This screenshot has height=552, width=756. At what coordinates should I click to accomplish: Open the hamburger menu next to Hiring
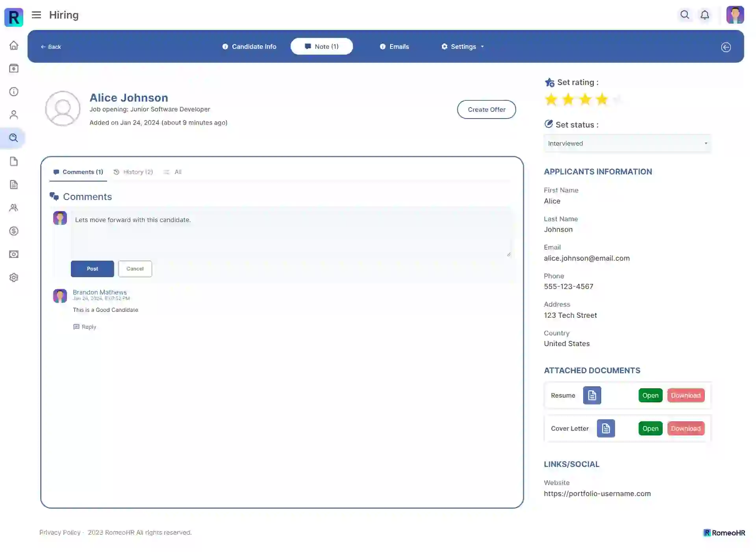click(x=36, y=15)
